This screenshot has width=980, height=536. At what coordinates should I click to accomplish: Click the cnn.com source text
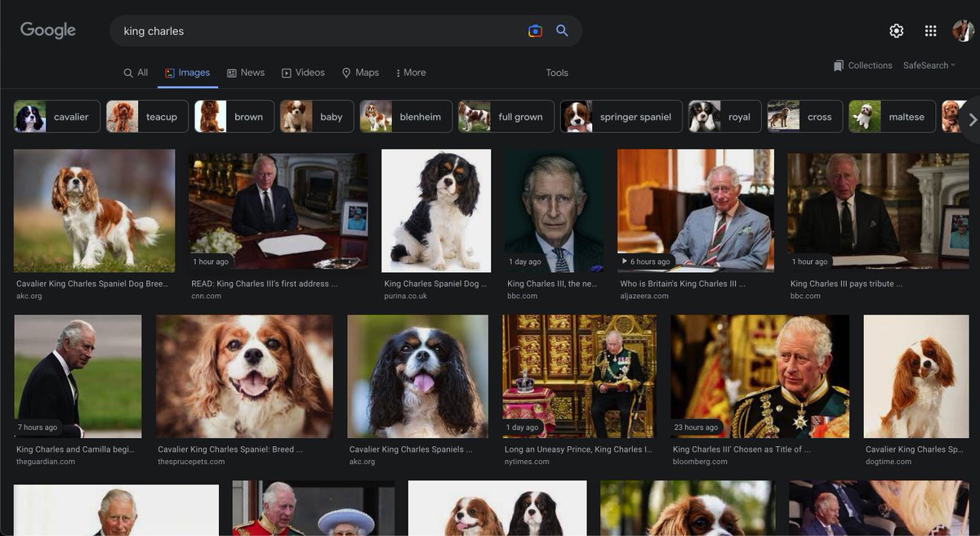point(207,296)
